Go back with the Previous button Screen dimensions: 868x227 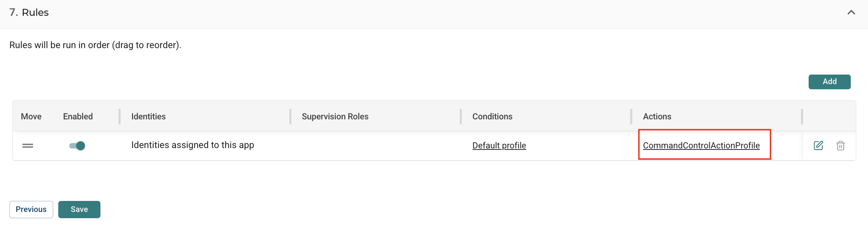[31, 209]
